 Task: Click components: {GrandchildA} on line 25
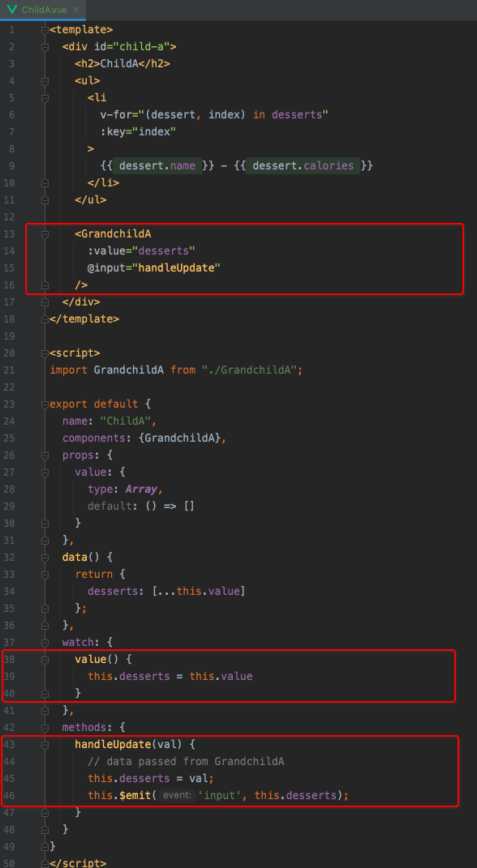tap(144, 438)
